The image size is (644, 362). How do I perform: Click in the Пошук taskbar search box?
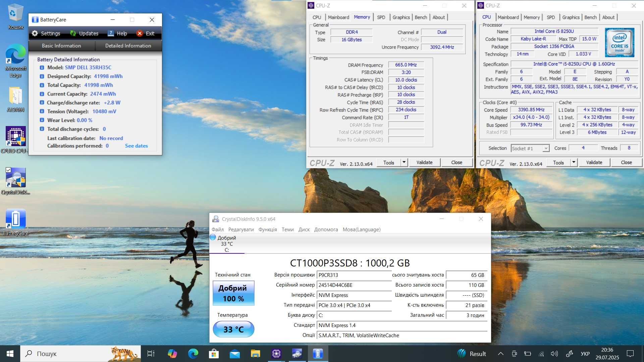pyautogui.click(x=80, y=354)
